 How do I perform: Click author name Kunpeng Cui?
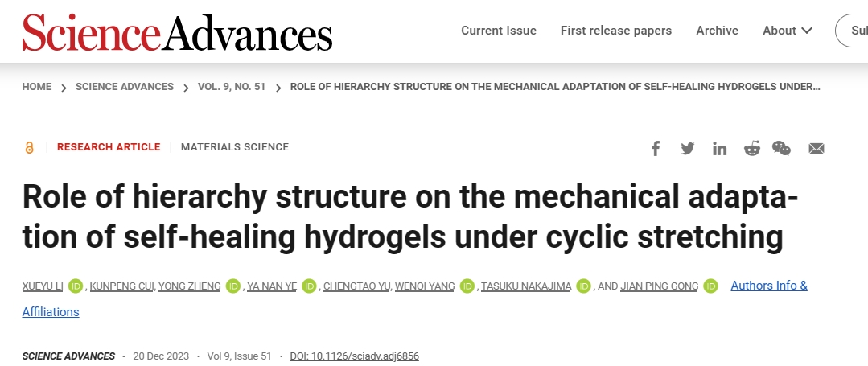[x=121, y=286]
